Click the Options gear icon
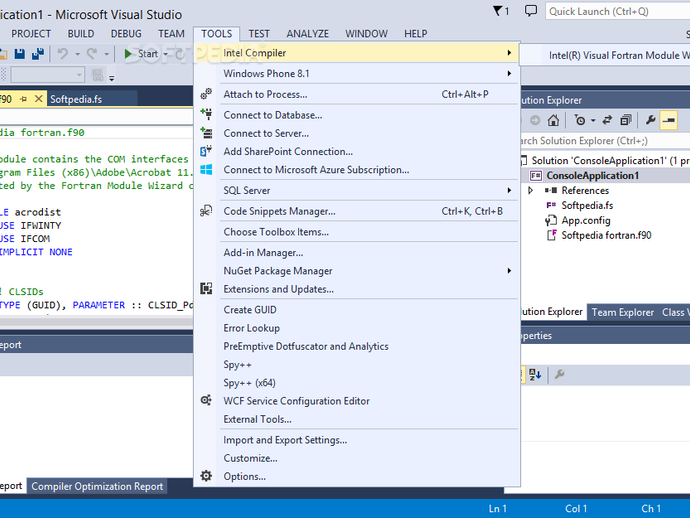The width and height of the screenshot is (690, 518). [206, 476]
